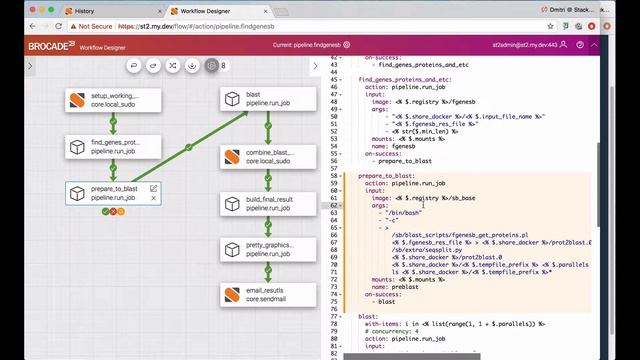Screen dimensions: 640x360
Task: Fold the args block at line 49
Action: 340,109
